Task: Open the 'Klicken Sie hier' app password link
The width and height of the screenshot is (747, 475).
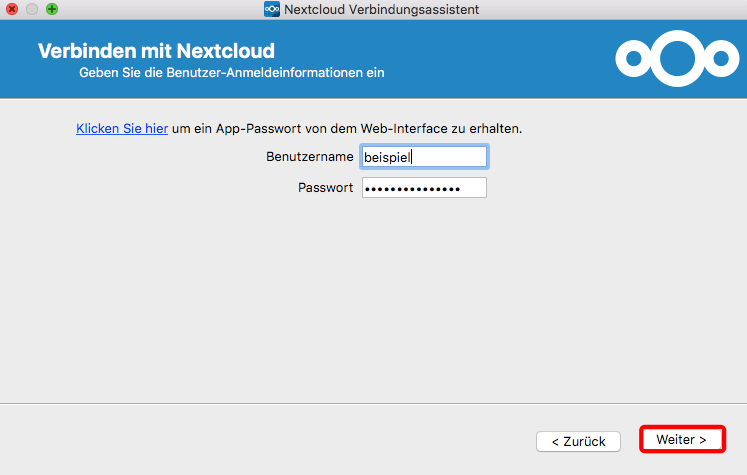Action: coord(122,129)
